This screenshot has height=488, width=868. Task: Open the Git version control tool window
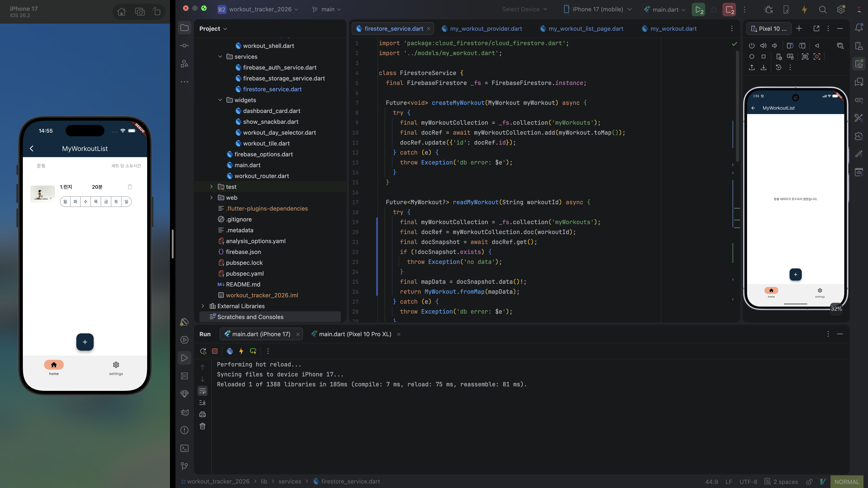[184, 466]
